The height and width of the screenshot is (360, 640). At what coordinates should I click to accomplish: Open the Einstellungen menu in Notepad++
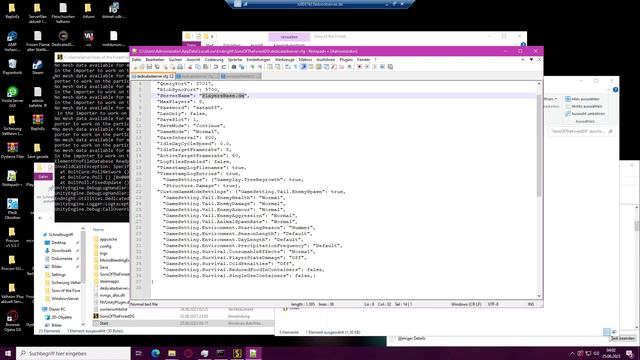[258, 60]
